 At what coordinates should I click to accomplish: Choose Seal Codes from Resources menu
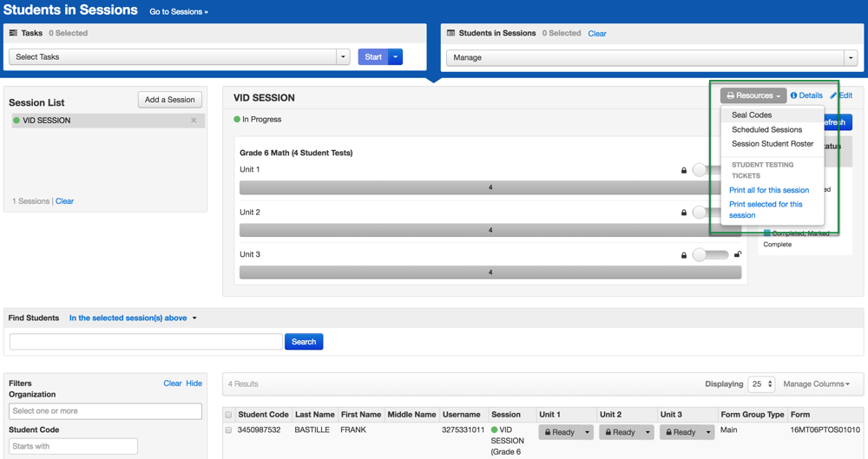pos(752,115)
